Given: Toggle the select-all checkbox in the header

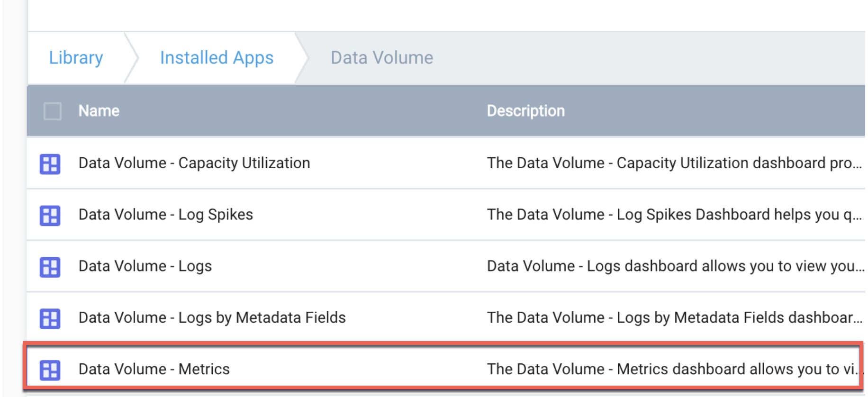Looking at the screenshot, I should pyautogui.click(x=52, y=111).
